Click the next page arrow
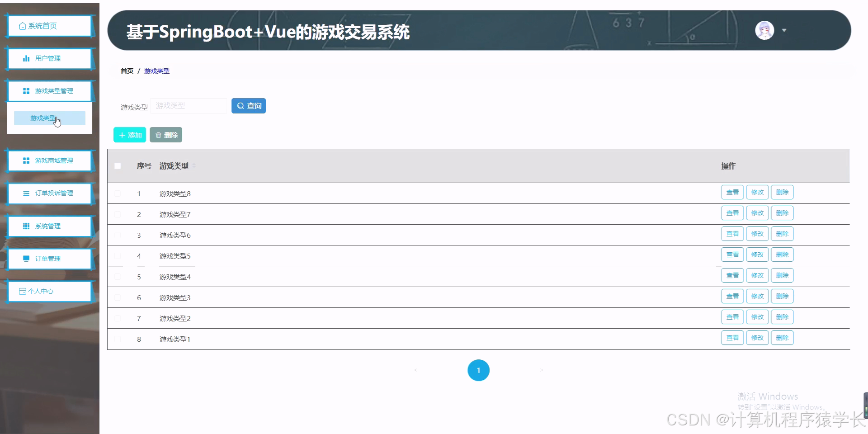The height and width of the screenshot is (434, 868). coord(541,370)
